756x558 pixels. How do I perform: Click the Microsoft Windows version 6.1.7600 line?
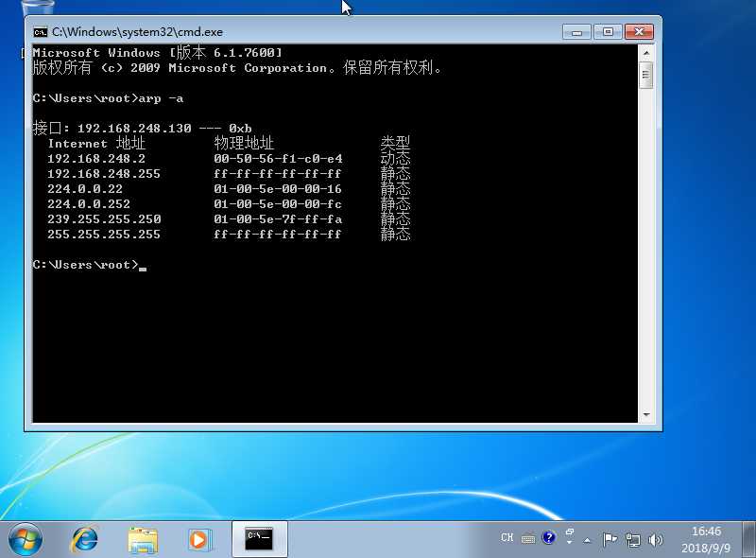point(157,52)
